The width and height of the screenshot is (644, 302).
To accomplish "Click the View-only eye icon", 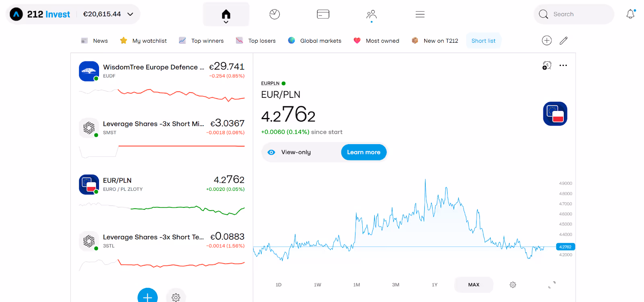I will 271,152.
